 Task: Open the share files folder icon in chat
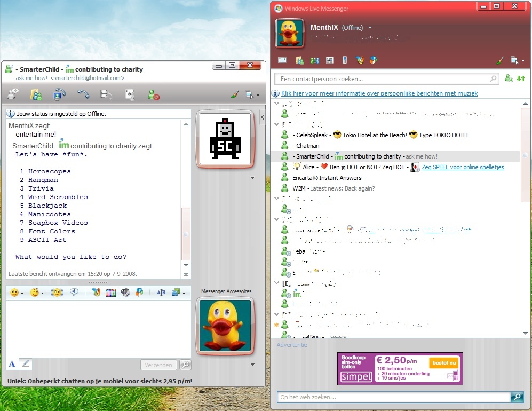[x=36, y=94]
